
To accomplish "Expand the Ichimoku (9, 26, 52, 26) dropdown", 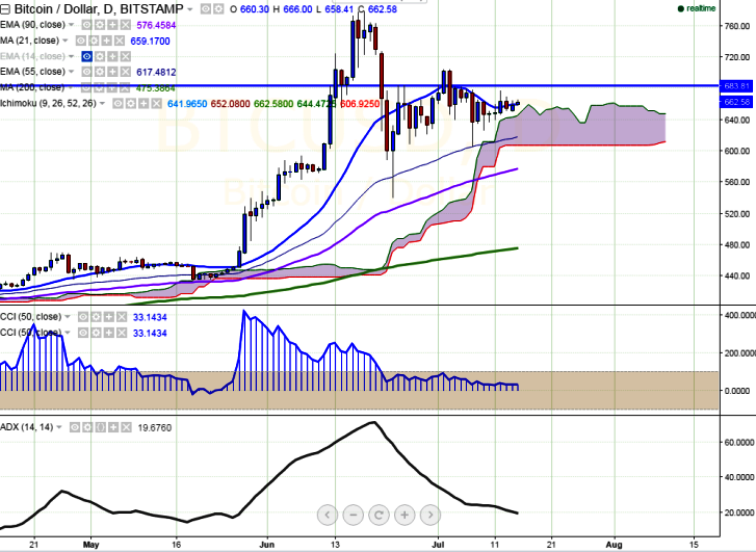I will [102, 104].
